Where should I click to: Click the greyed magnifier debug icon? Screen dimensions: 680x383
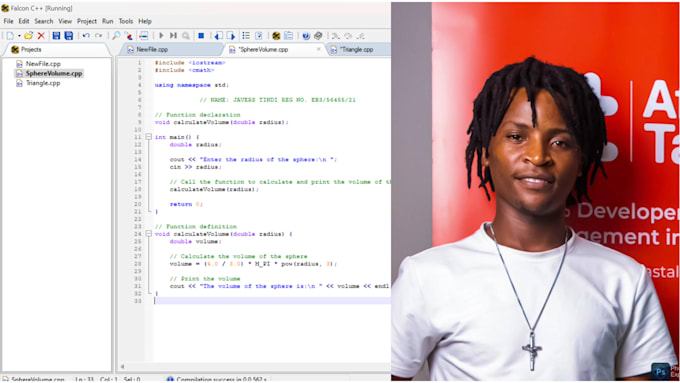click(x=186, y=36)
